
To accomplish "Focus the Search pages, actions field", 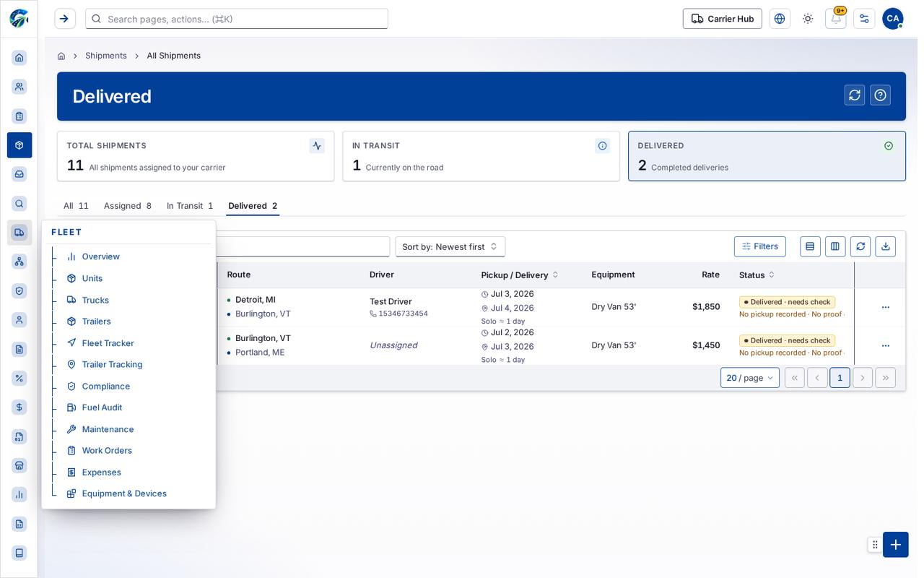I will pos(237,19).
